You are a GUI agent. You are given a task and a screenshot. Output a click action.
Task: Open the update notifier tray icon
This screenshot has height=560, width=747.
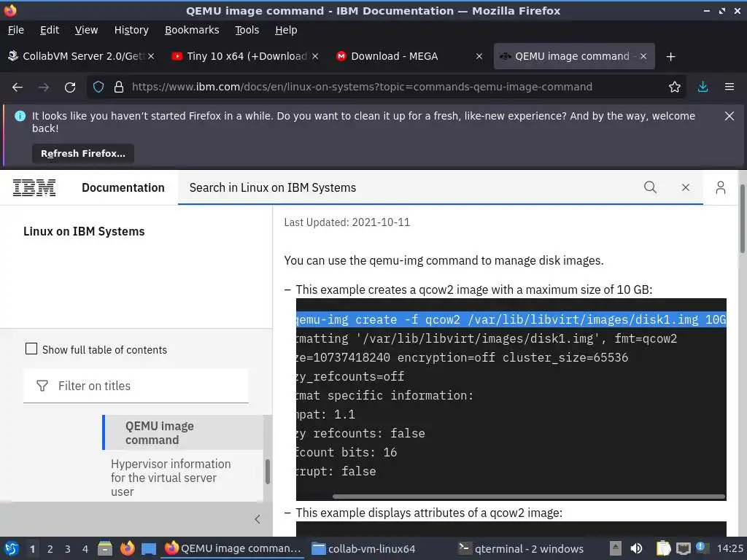(702, 548)
